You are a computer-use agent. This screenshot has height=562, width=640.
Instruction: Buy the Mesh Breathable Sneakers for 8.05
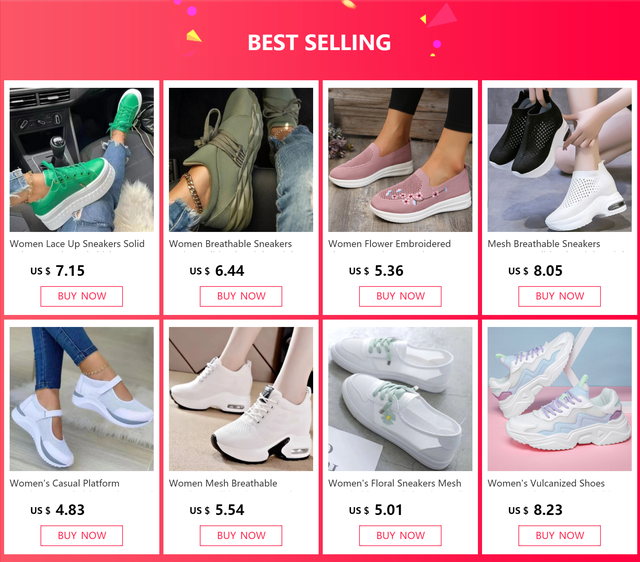[x=560, y=296]
